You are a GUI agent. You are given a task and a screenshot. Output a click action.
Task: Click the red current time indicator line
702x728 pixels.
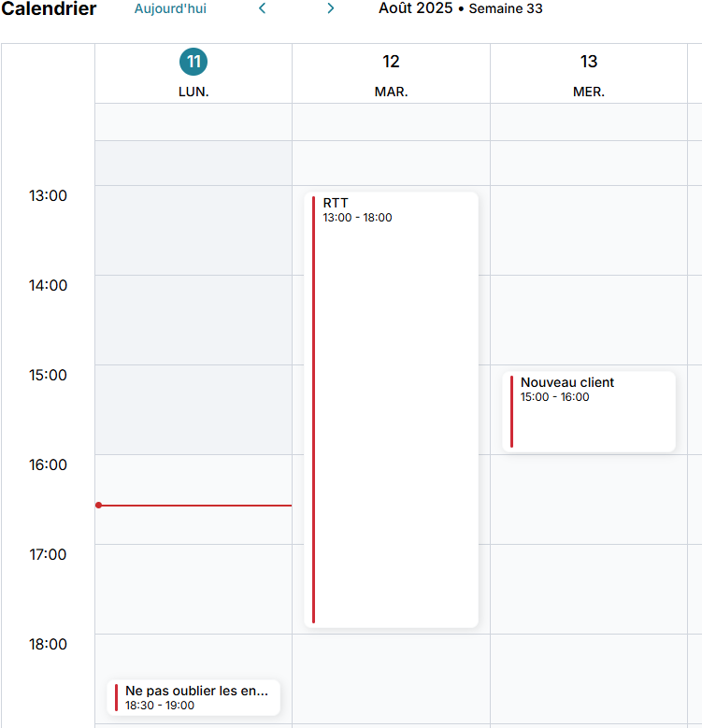(194, 506)
